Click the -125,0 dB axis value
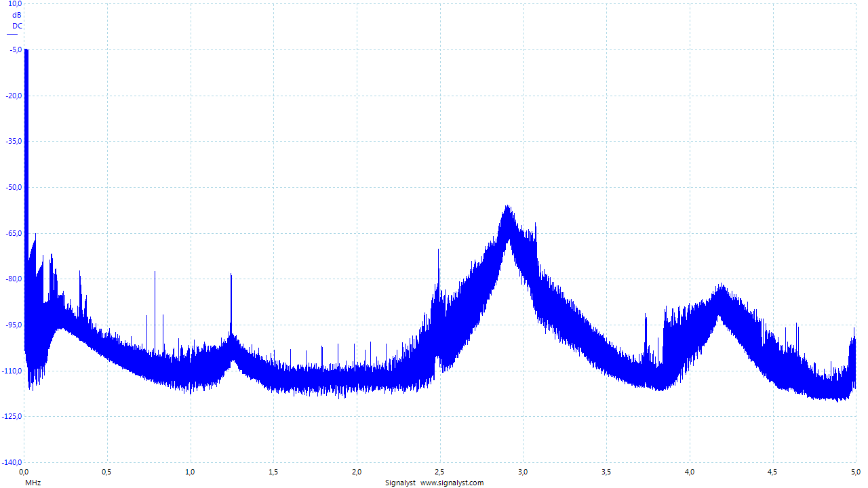The image size is (868, 488). click(12, 416)
